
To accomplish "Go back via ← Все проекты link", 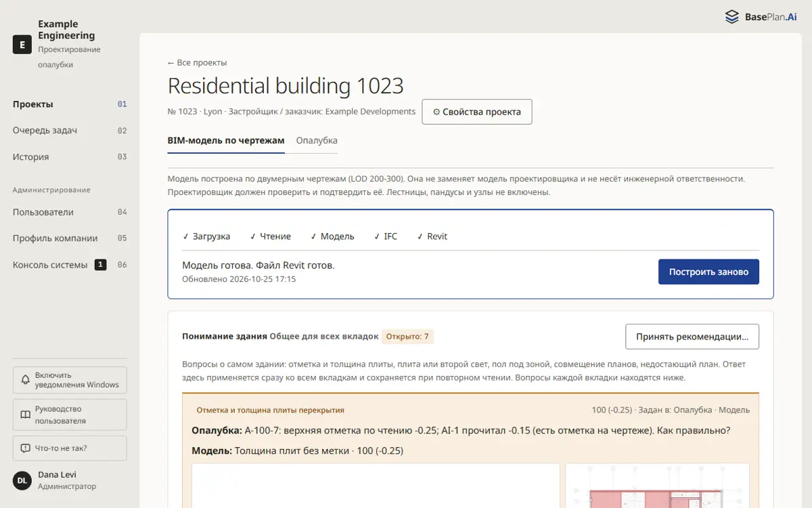I will 198,63.
